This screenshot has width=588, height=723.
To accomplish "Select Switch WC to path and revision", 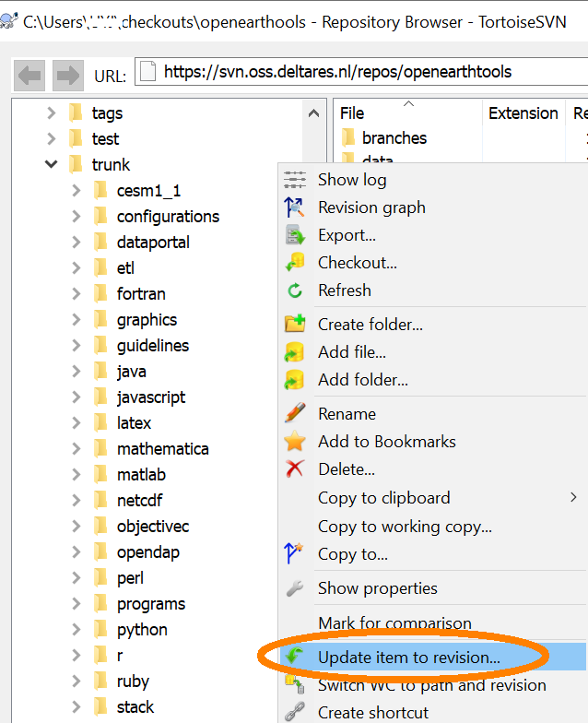I will tap(432, 684).
